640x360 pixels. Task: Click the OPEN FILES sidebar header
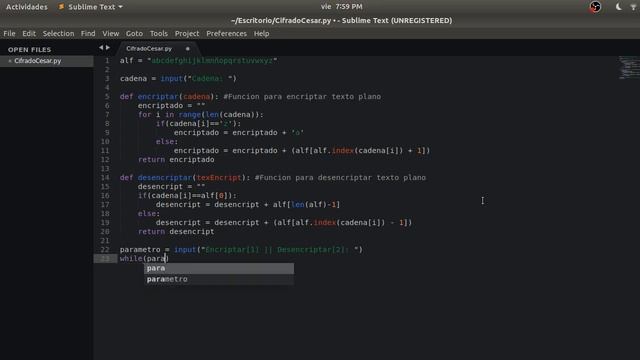click(x=29, y=49)
